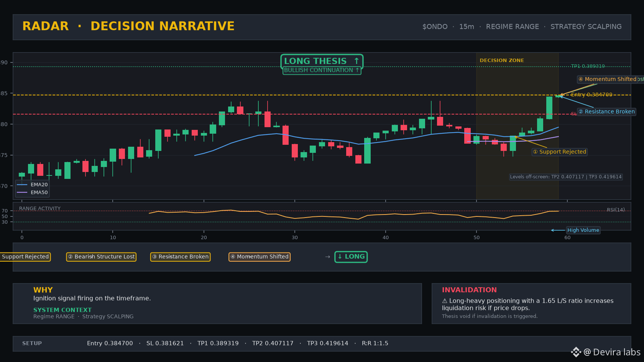Click the Support Rejected chart annotation
This screenshot has width=644, height=362.
pyautogui.click(x=560, y=152)
